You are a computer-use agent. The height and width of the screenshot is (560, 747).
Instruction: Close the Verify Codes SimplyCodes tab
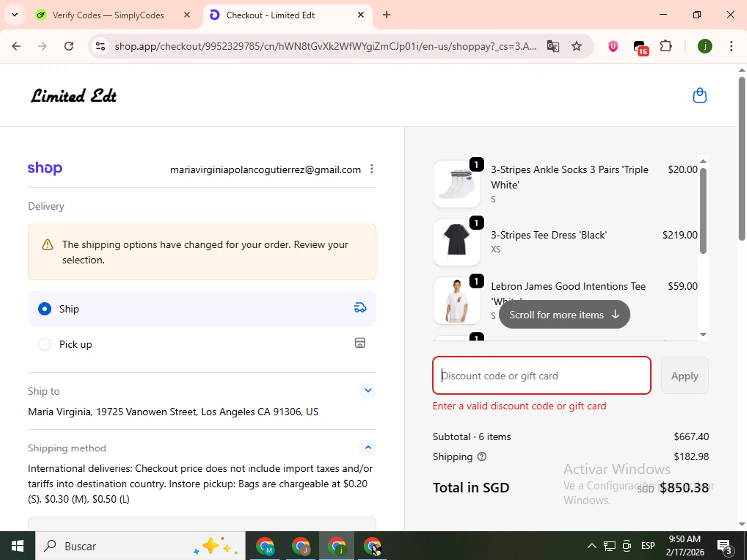click(x=187, y=15)
